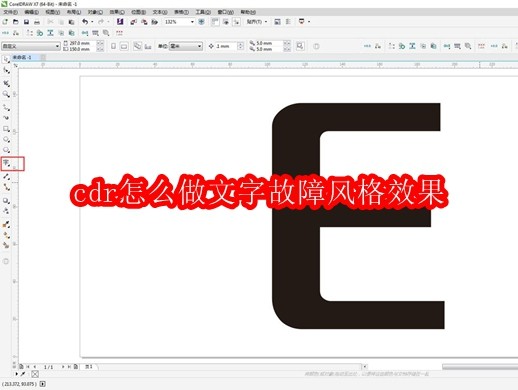Click the Paste clipboard icon
518x390 pixels.
click(71, 22)
